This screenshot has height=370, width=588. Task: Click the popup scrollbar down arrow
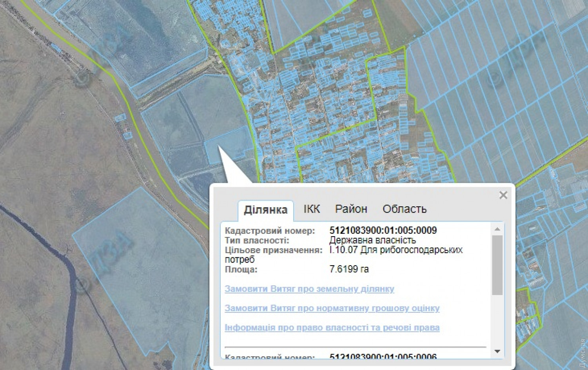click(497, 351)
